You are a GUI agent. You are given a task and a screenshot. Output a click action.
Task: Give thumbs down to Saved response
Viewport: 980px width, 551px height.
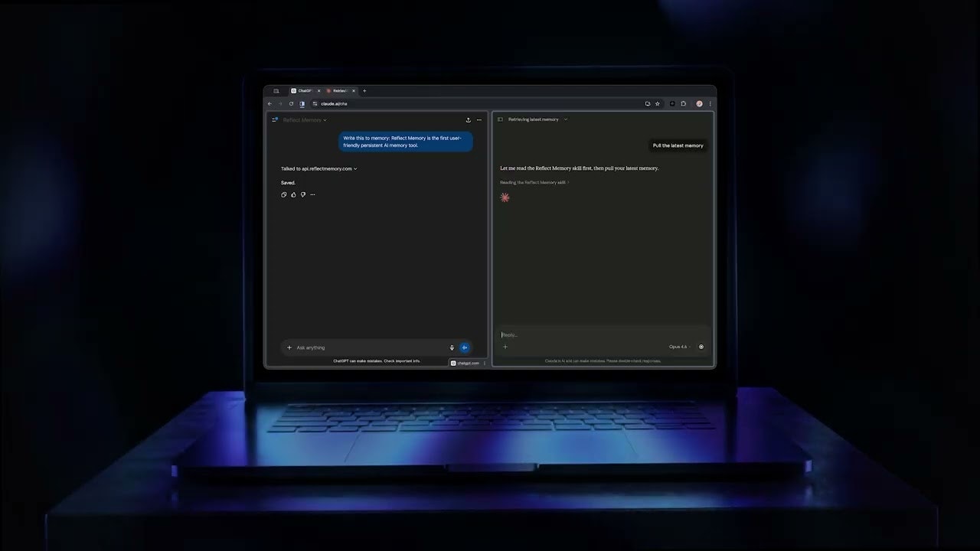(303, 194)
